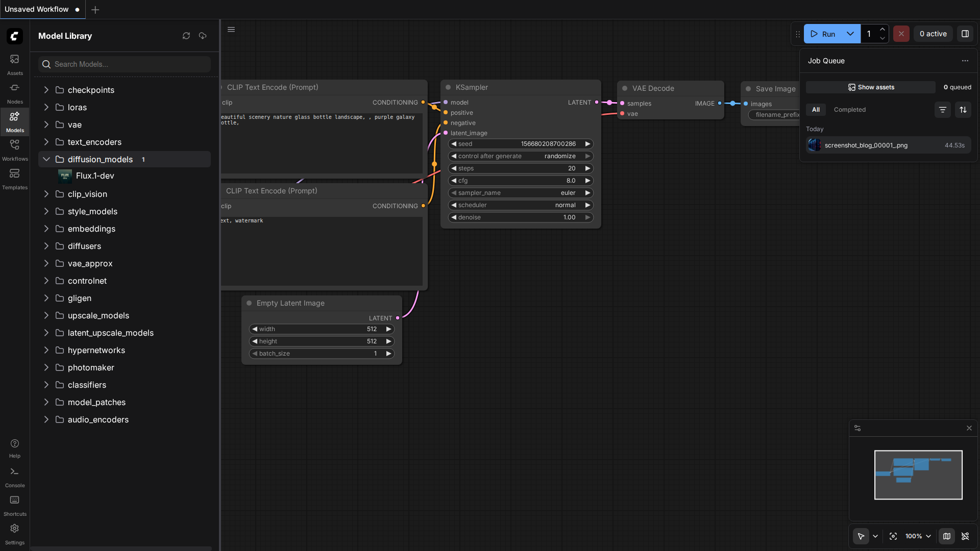Click the Show assets button
980x551 pixels.
pyautogui.click(x=871, y=87)
